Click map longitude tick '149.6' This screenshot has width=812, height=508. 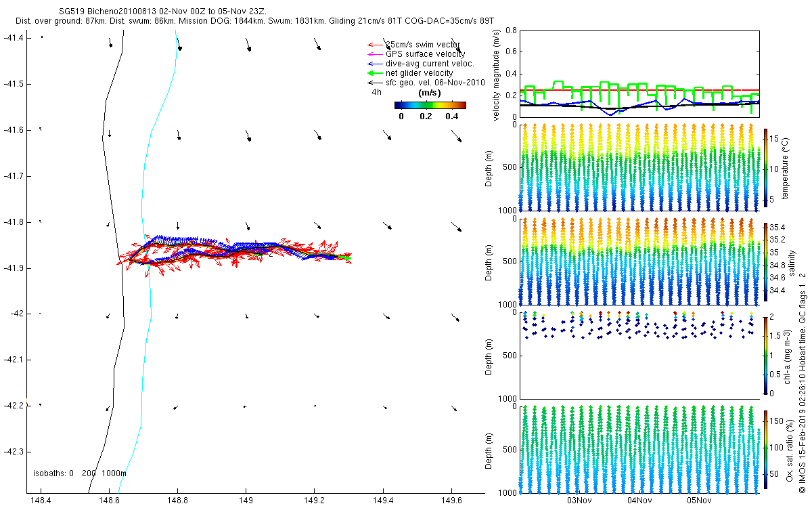pos(451,501)
